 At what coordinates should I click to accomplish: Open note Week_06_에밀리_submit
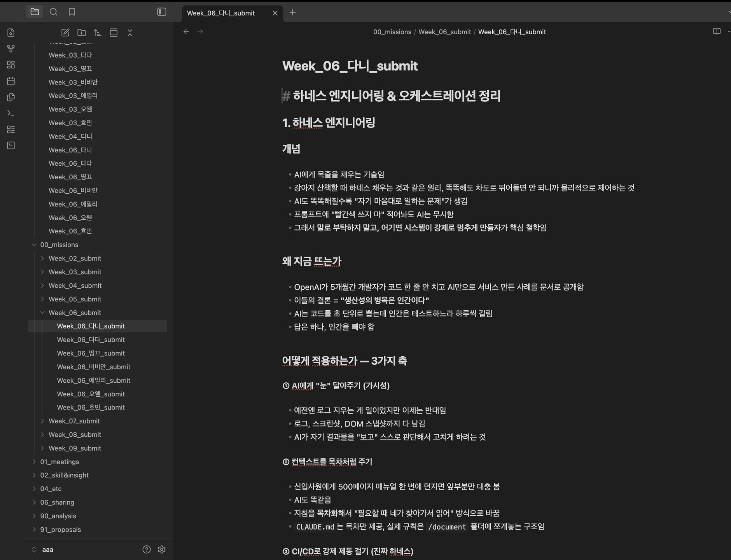tap(93, 380)
